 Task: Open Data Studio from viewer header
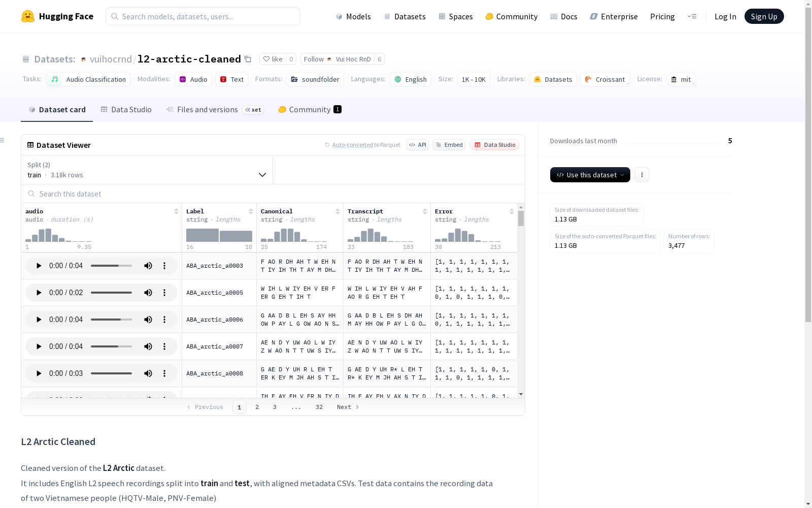coord(495,145)
